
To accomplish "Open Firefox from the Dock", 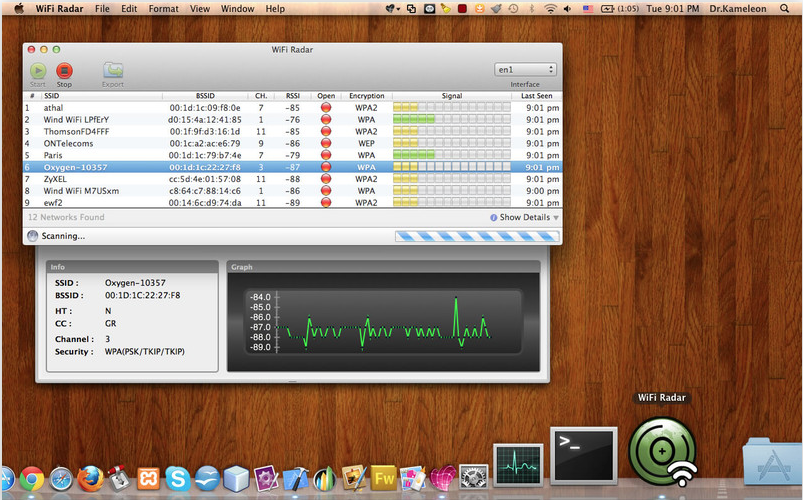I will pyautogui.click(x=90, y=479).
